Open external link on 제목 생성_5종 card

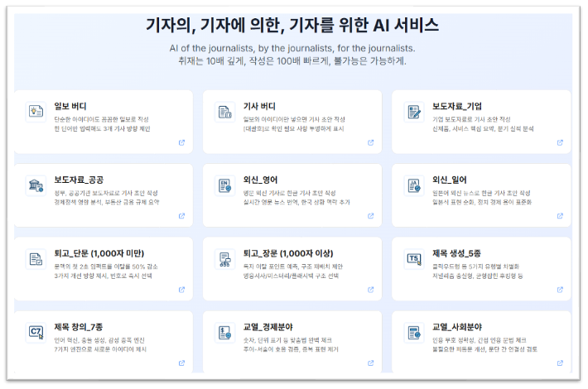pos(560,290)
